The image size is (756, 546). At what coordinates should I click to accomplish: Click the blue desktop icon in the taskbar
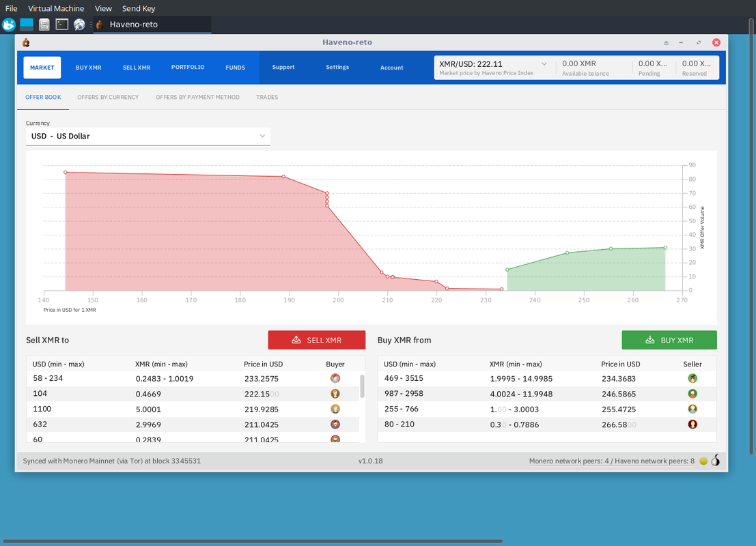(27, 24)
